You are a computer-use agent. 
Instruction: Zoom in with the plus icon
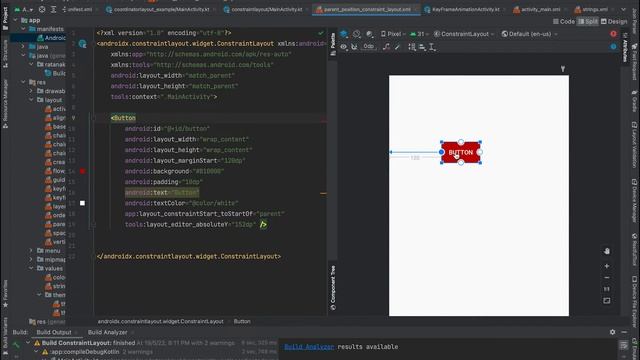(x=607, y=266)
